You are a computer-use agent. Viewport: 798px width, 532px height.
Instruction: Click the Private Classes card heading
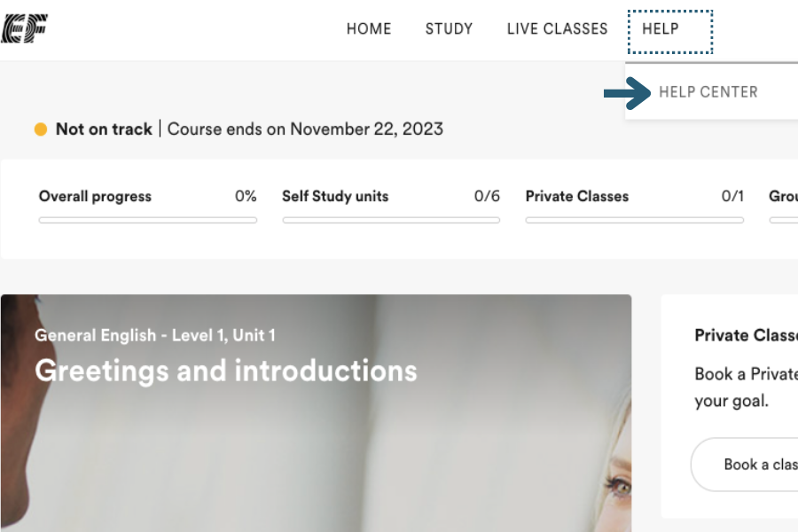[x=746, y=335]
